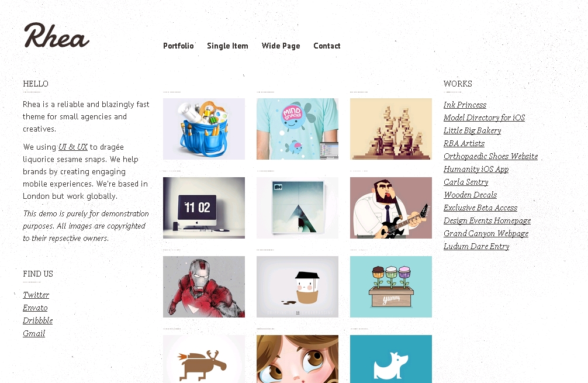
Task: Visit the Twitter link under Find Us
Action: (x=36, y=295)
